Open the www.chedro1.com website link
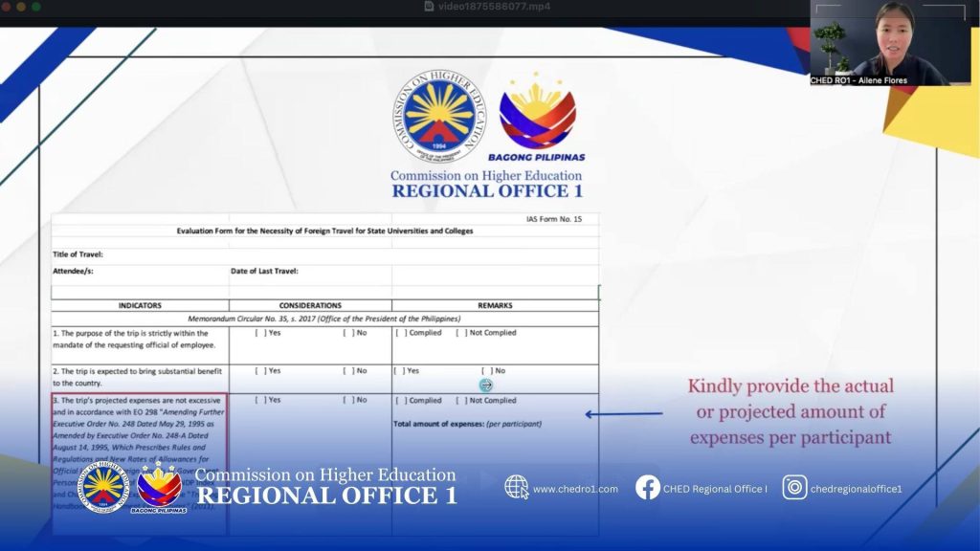 click(575, 489)
